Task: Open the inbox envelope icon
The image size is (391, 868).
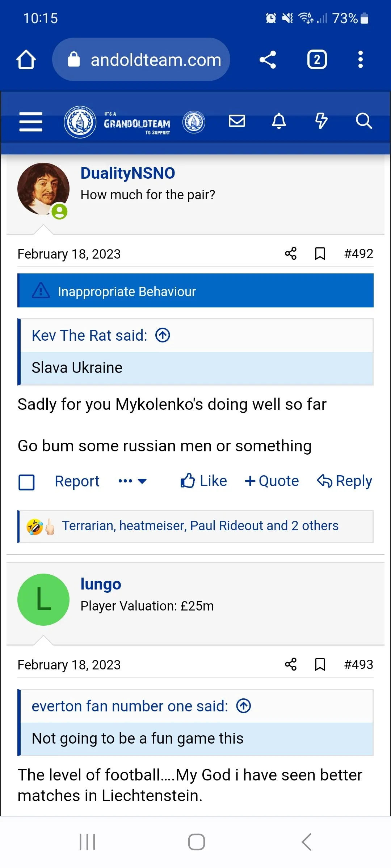Action: point(237,121)
